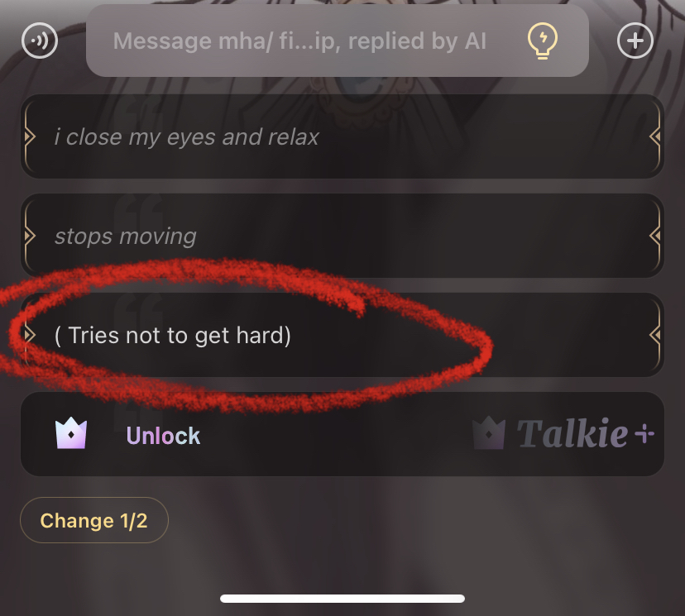This screenshot has height=616, width=685.
Task: Click right diamond ornament on "Tries not" card
Action: click(654, 335)
